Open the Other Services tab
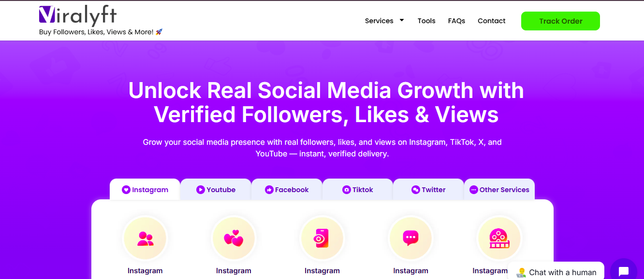The width and height of the screenshot is (644, 279). click(x=499, y=190)
